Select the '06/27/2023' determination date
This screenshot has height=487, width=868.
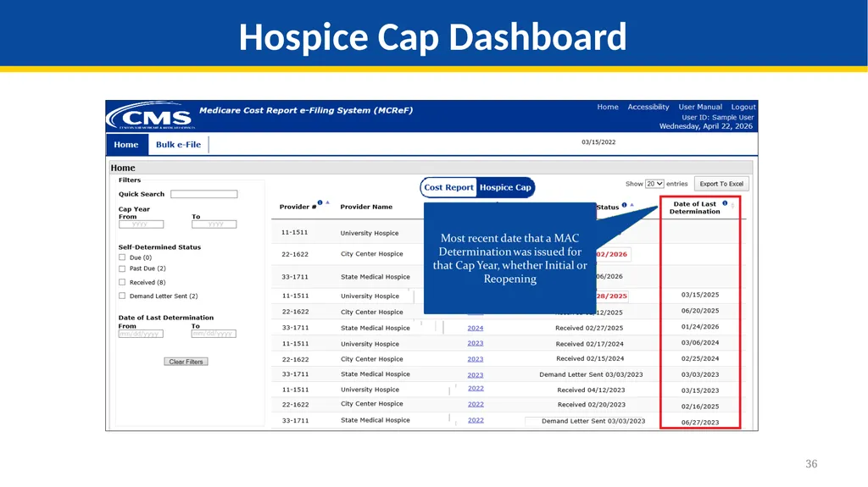(699, 423)
